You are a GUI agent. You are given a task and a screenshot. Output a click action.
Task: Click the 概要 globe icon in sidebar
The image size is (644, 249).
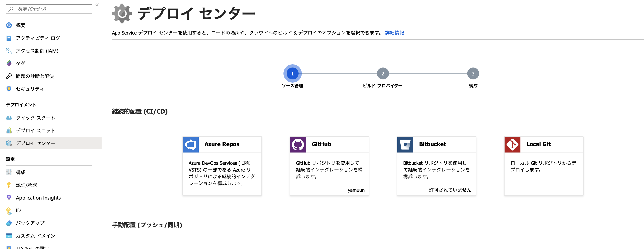(9, 25)
